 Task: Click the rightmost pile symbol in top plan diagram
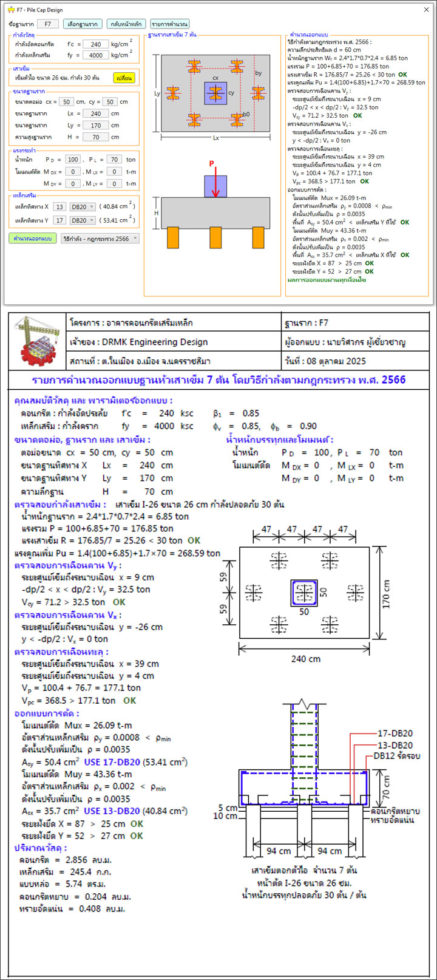click(x=259, y=93)
